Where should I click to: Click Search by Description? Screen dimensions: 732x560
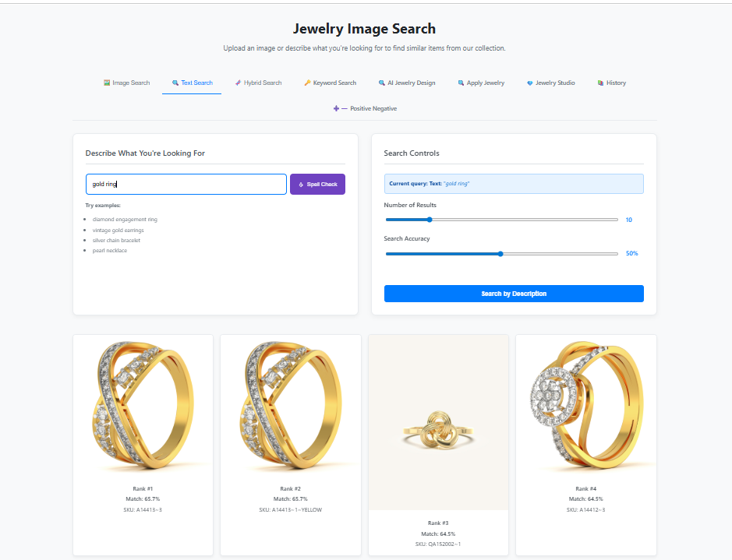coord(513,294)
